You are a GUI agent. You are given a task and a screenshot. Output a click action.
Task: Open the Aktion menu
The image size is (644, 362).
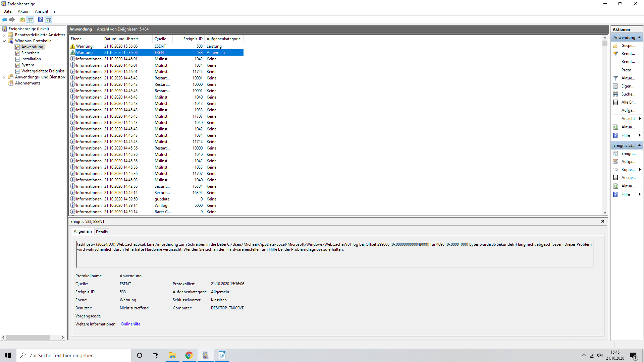click(23, 11)
